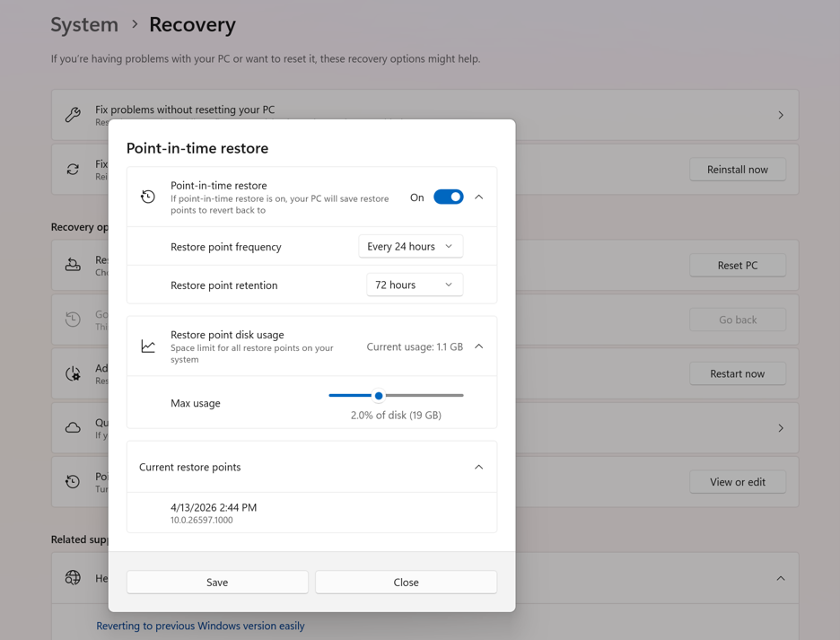
Task: Collapse the Help section under Related support
Action: 781,578
